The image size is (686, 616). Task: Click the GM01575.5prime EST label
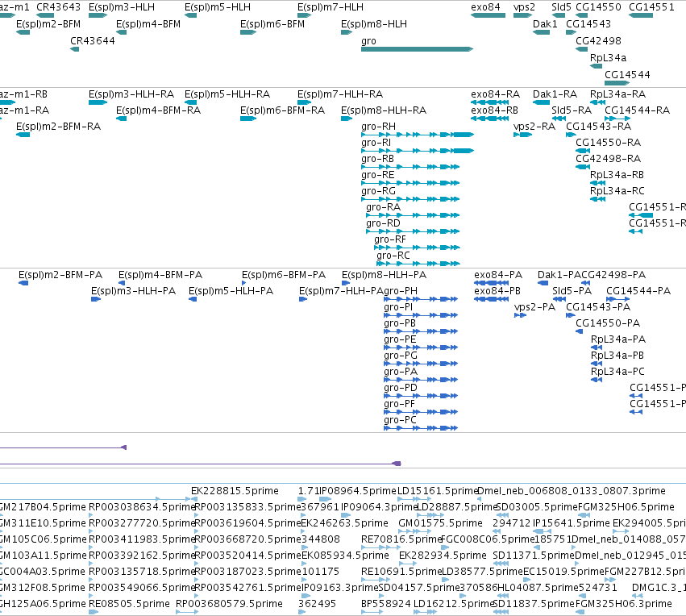tap(441, 523)
